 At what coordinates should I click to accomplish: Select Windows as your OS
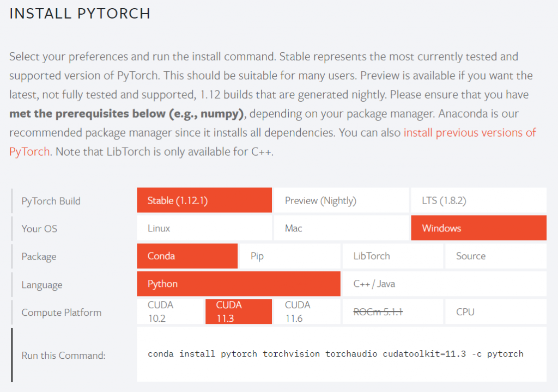478,228
